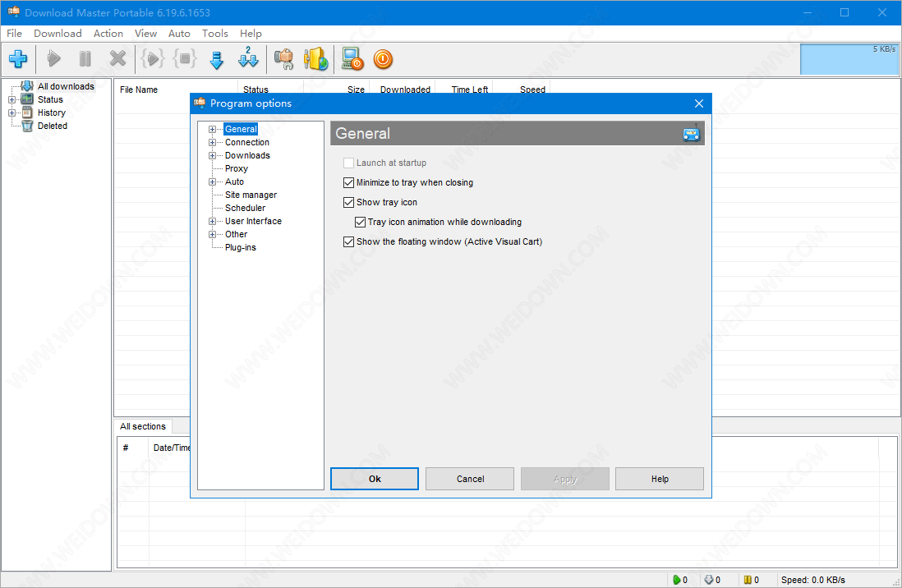Click the Delete download X icon

click(118, 58)
